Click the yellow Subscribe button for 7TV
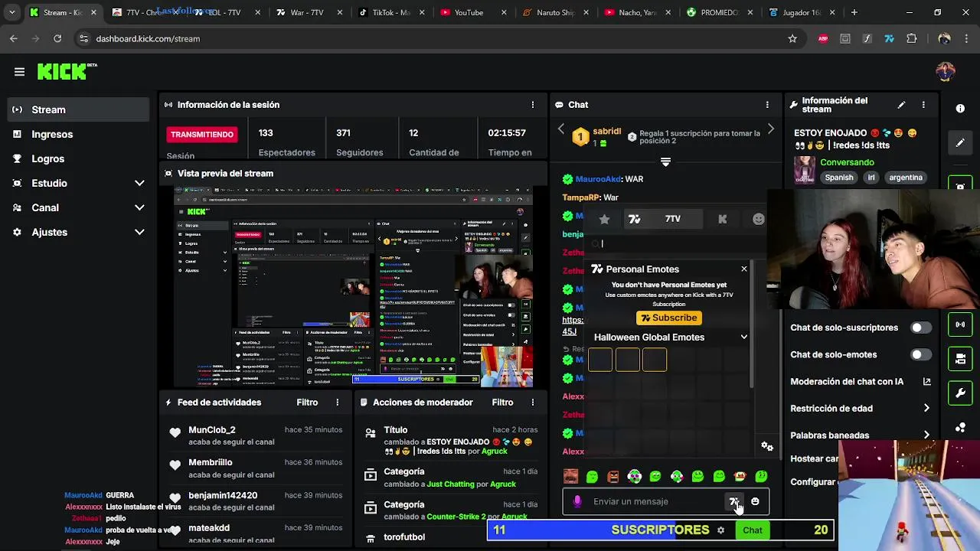The image size is (980, 551). pos(669,318)
